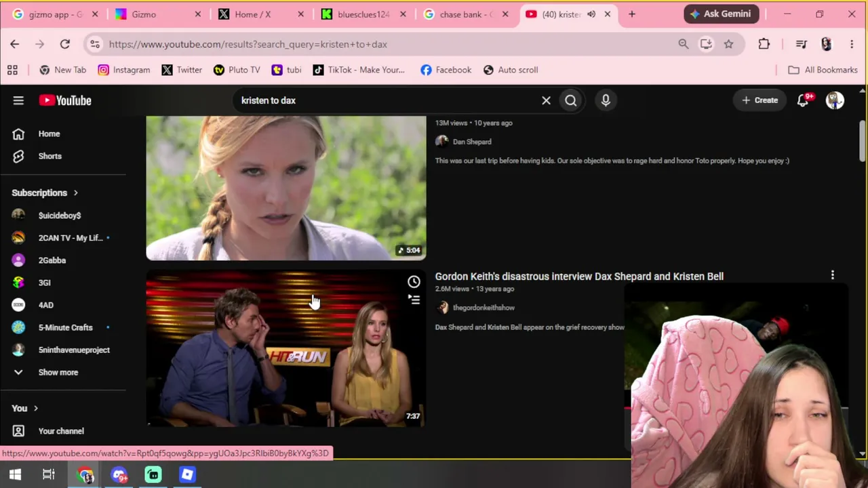Close the Home / X tab
Screen dimensions: 868x488
coord(299,14)
